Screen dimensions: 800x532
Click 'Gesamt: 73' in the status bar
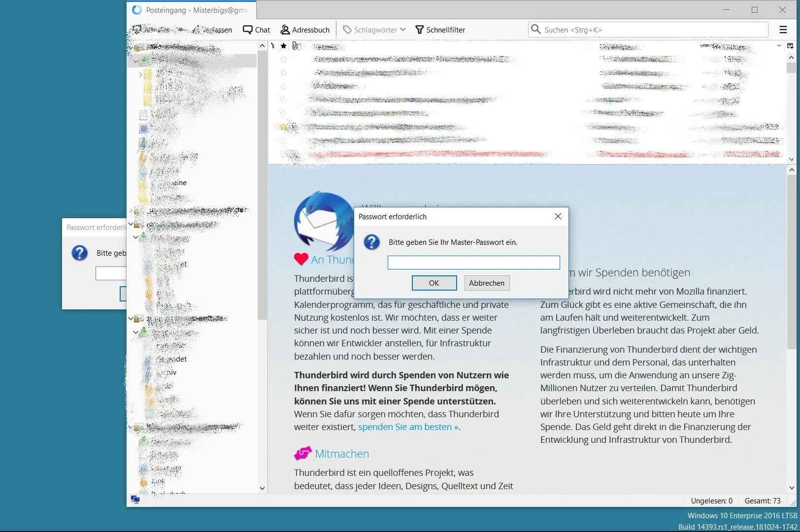(x=763, y=500)
